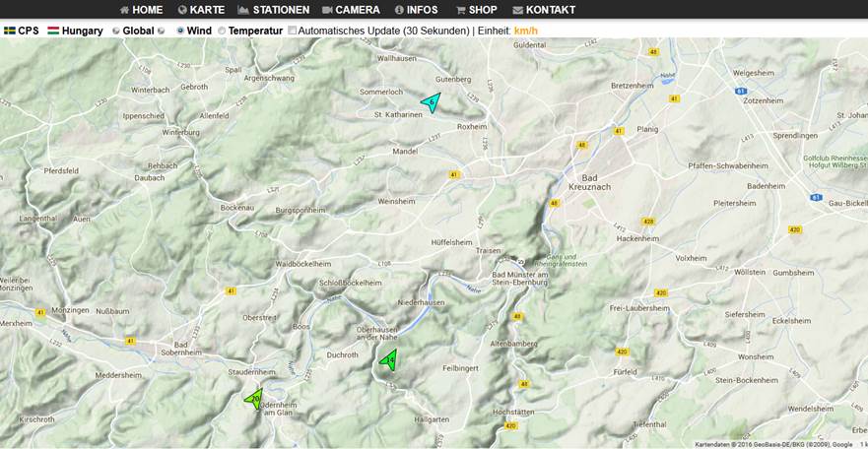Click the SHOP cart icon
Viewport: 868px width, 449px height.
pyautogui.click(x=460, y=10)
